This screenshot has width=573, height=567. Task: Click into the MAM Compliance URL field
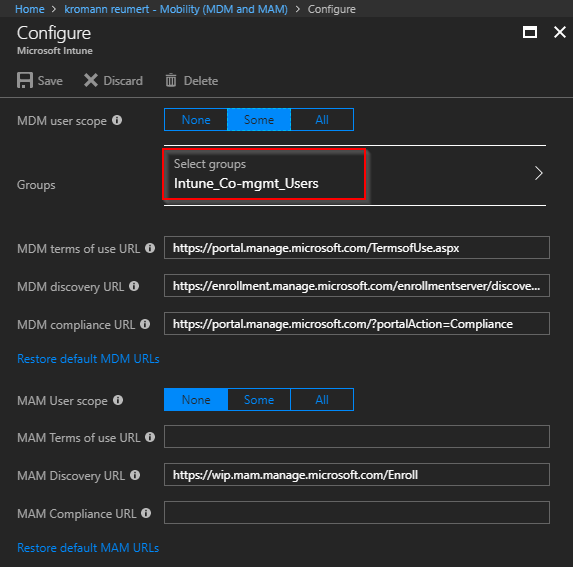click(x=357, y=513)
